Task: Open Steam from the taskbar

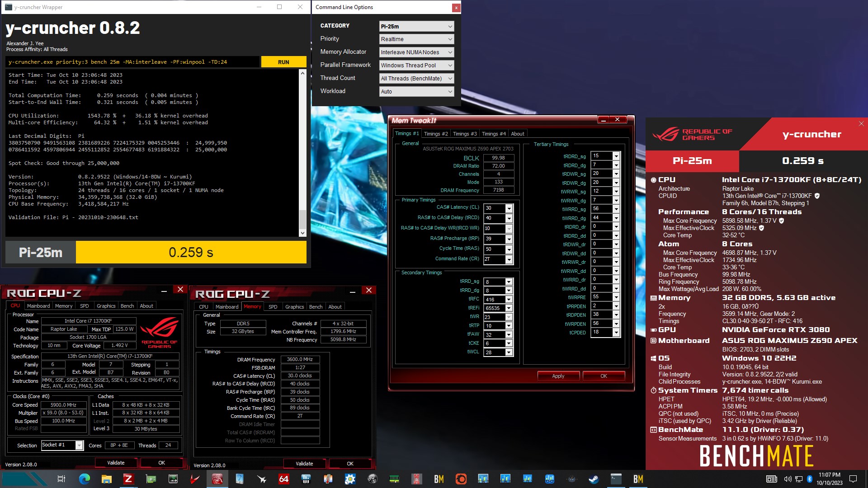Action: 594,479
